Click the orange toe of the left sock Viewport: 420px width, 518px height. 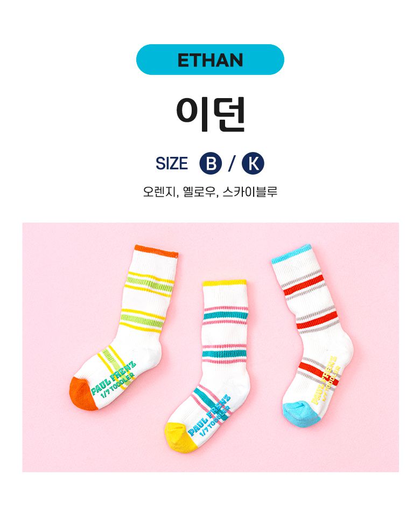pyautogui.click(x=81, y=394)
